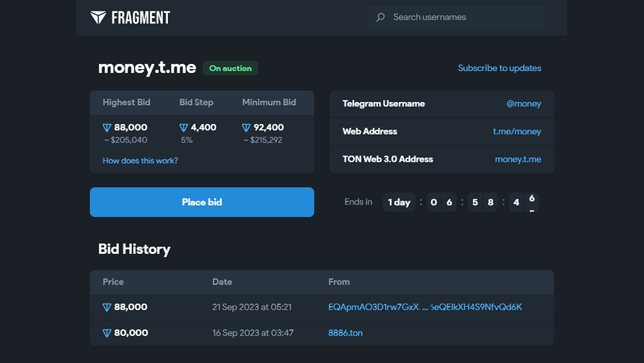Click the ~$205,040 highest bid value
The image size is (644, 363).
click(x=126, y=140)
